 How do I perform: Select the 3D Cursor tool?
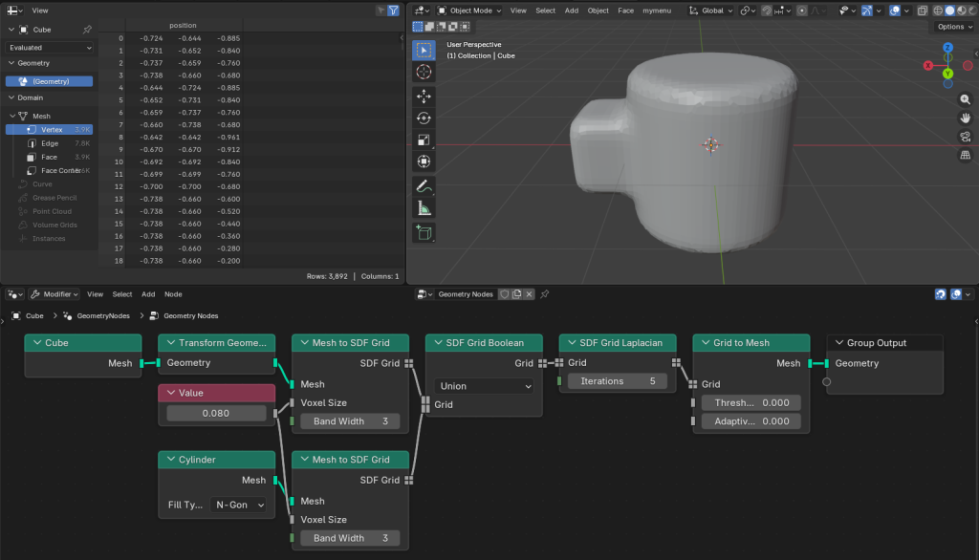pos(424,74)
